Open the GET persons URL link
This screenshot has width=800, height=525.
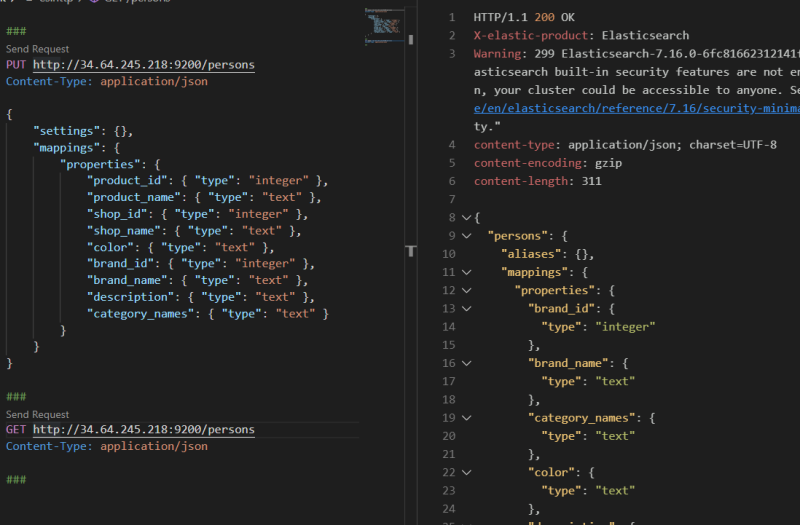pos(143,430)
